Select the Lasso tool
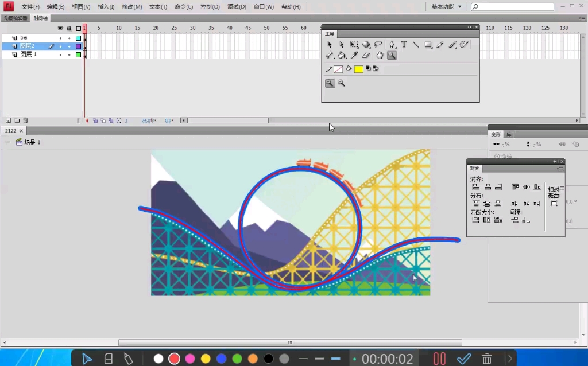This screenshot has height=366, width=588. [x=378, y=45]
